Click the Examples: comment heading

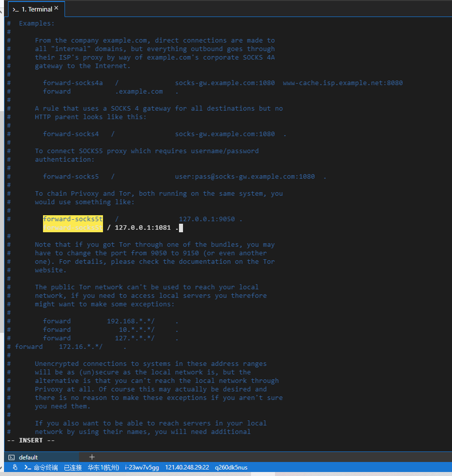[36, 24]
